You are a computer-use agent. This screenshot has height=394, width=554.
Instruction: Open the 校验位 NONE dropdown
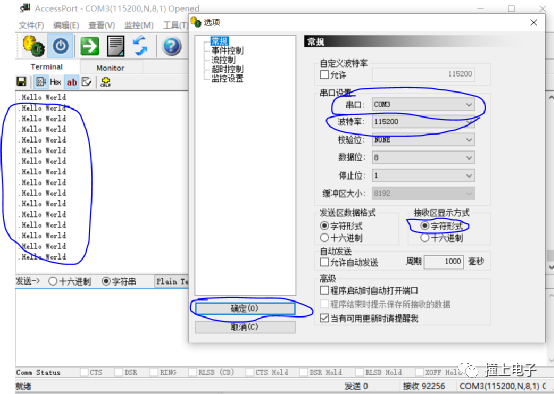pyautogui.click(x=423, y=140)
